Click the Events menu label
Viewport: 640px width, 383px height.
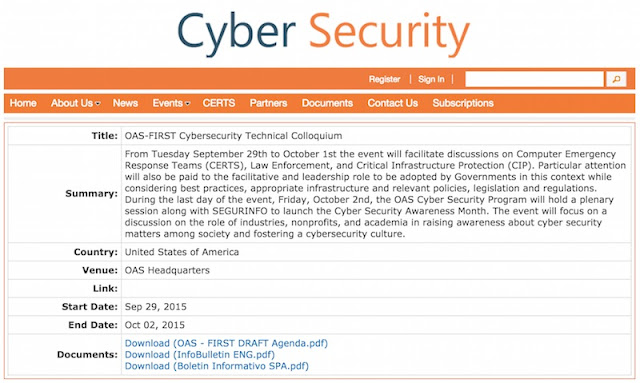click(x=167, y=103)
